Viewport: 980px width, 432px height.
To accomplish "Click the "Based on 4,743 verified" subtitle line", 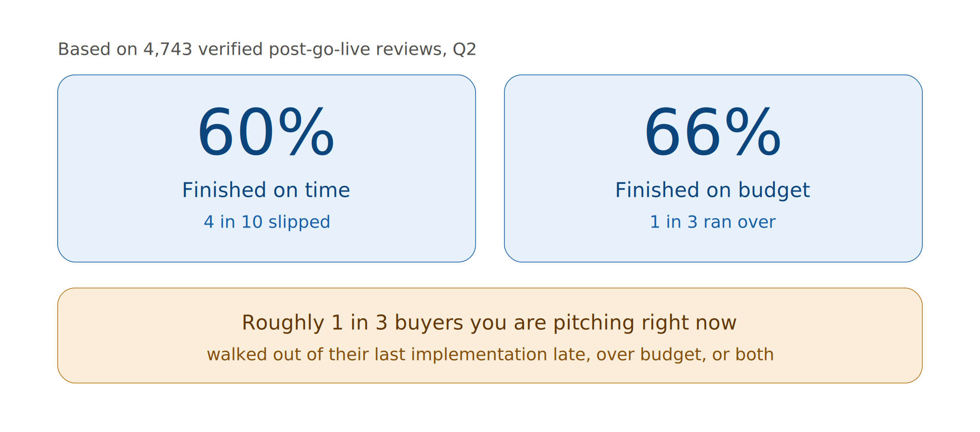I will (267, 49).
